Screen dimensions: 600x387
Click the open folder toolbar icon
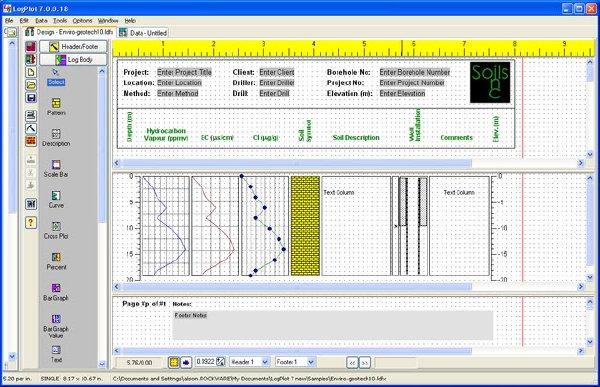point(31,85)
